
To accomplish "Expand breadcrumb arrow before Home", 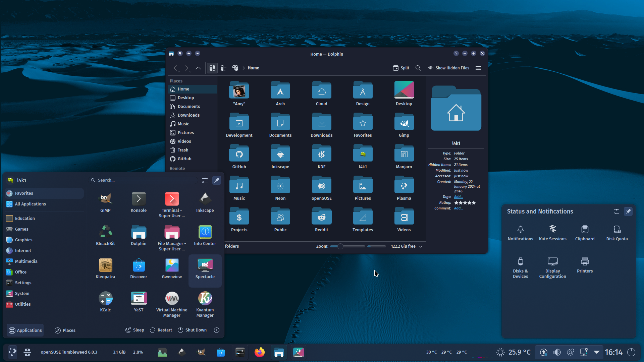I will click(244, 68).
